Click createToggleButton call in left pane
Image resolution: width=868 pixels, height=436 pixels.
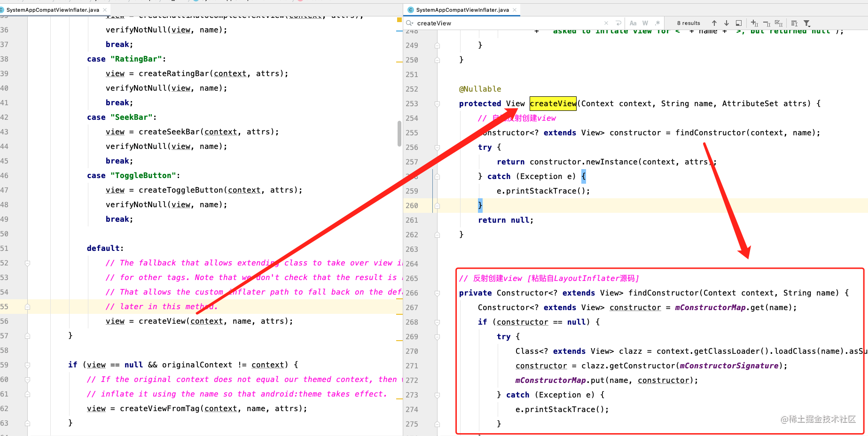[x=181, y=190]
